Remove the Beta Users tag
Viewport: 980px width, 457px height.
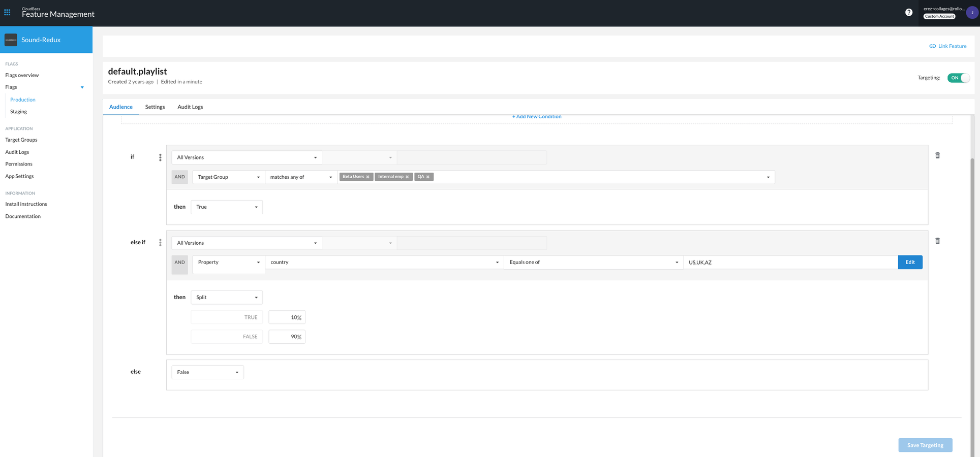[x=368, y=177]
